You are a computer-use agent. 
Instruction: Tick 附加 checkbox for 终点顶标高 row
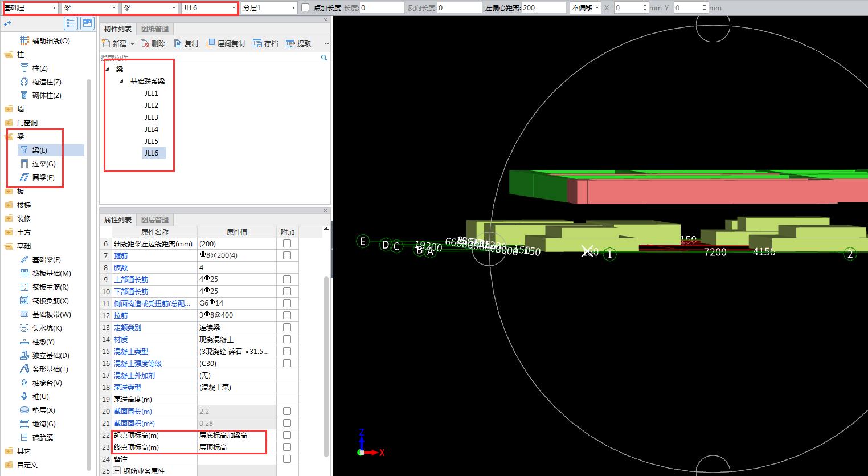tap(287, 447)
